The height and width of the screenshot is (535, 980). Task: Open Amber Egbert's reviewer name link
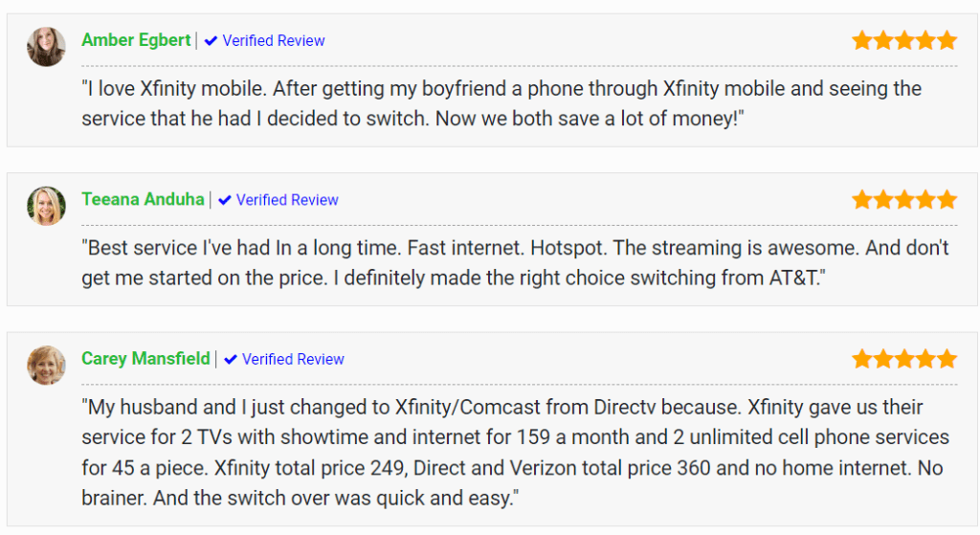[136, 40]
